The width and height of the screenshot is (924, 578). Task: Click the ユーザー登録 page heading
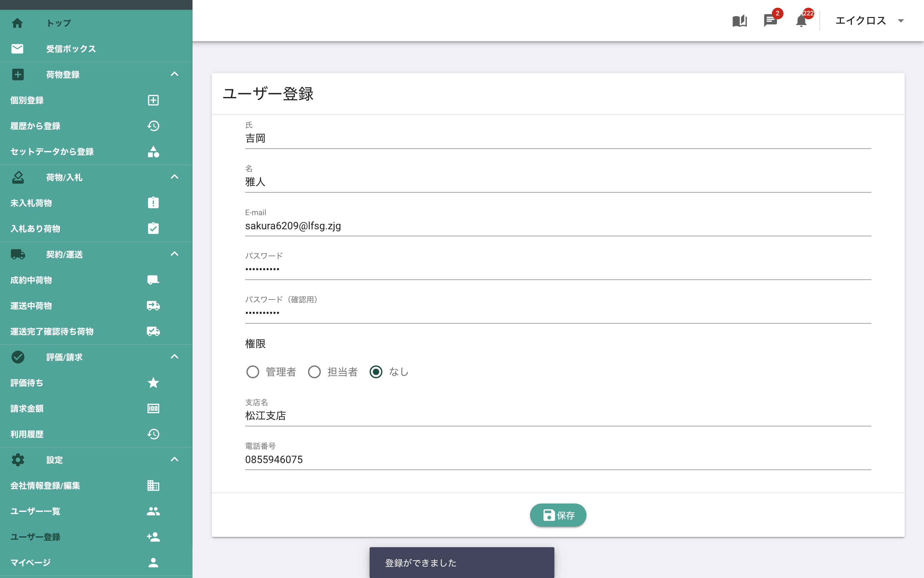268,94
